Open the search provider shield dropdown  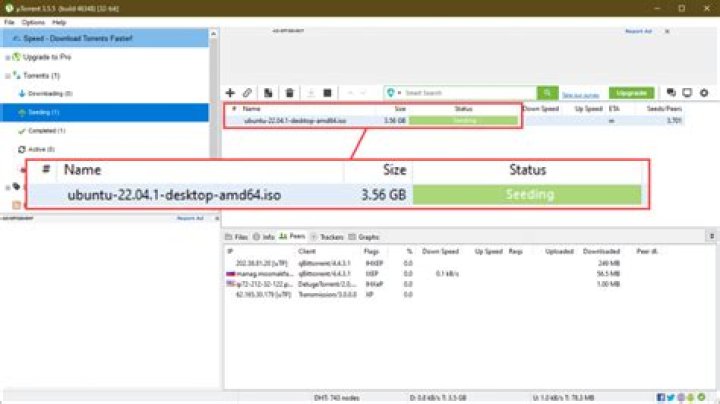394,93
